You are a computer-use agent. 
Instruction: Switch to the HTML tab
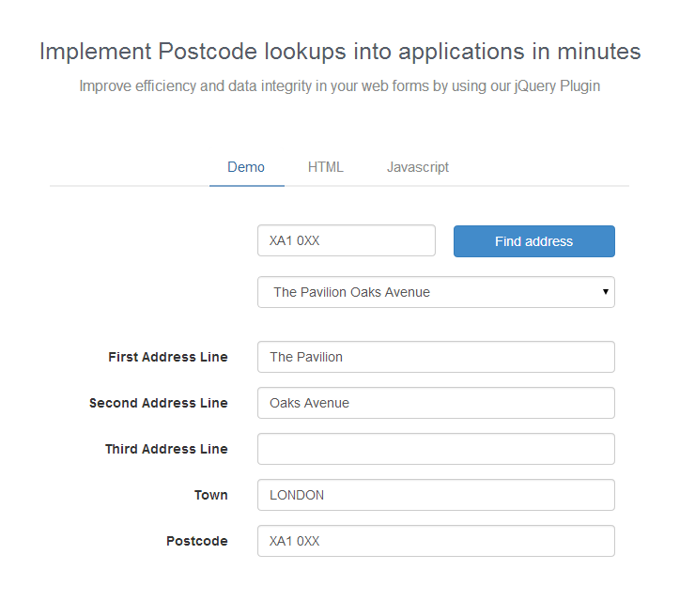[326, 167]
